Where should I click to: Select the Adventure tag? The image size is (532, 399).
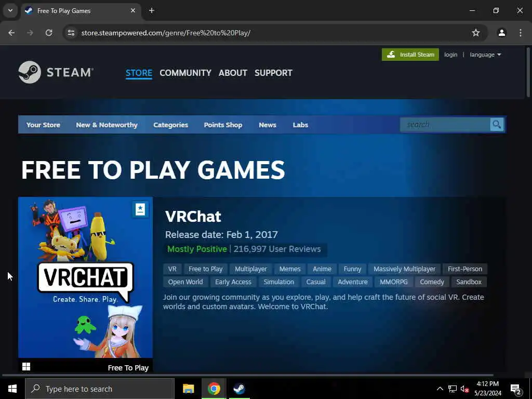point(353,282)
